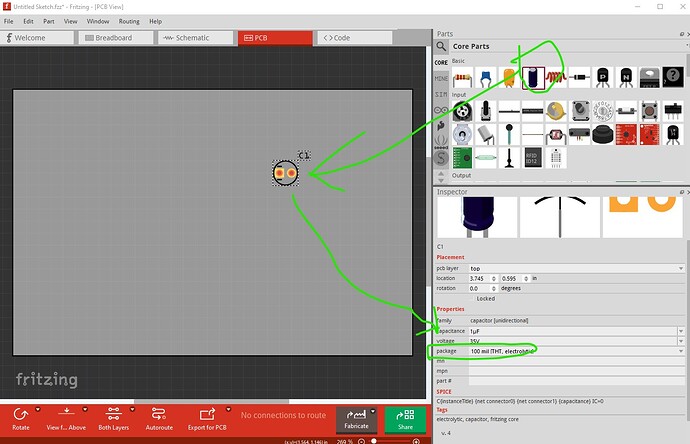
Task: Select the slide switch part in Input section
Action: coord(673,111)
